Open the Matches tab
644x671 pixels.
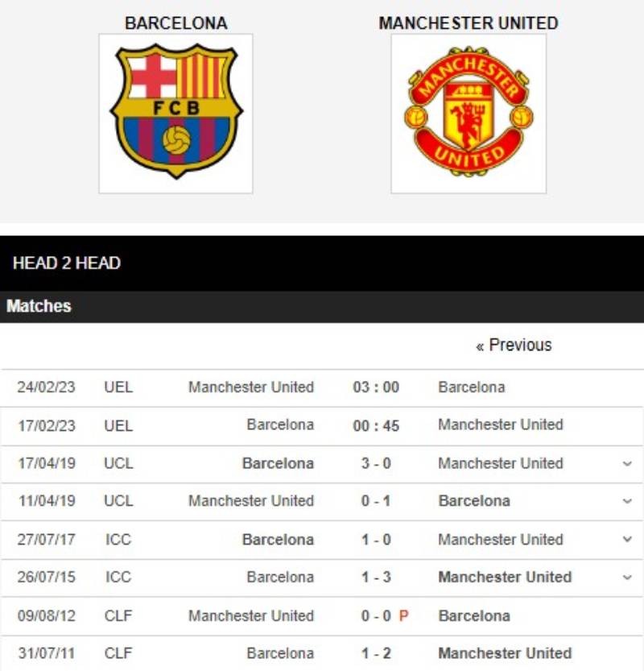pos(39,306)
